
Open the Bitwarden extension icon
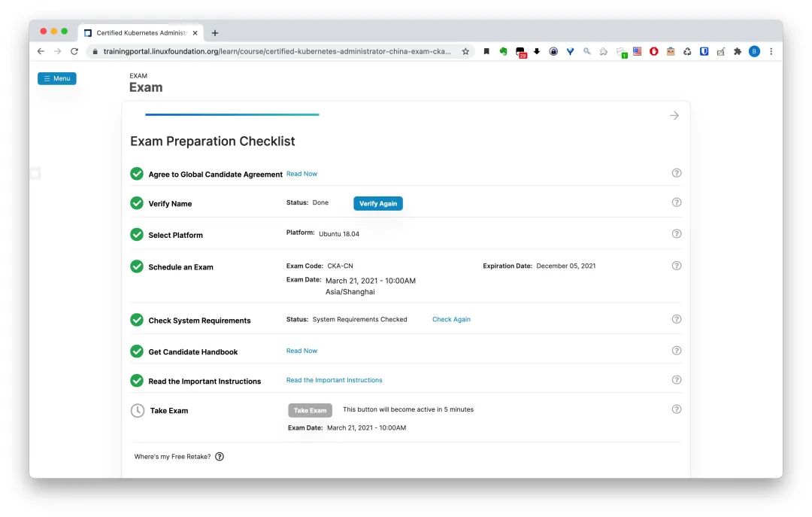coord(704,51)
